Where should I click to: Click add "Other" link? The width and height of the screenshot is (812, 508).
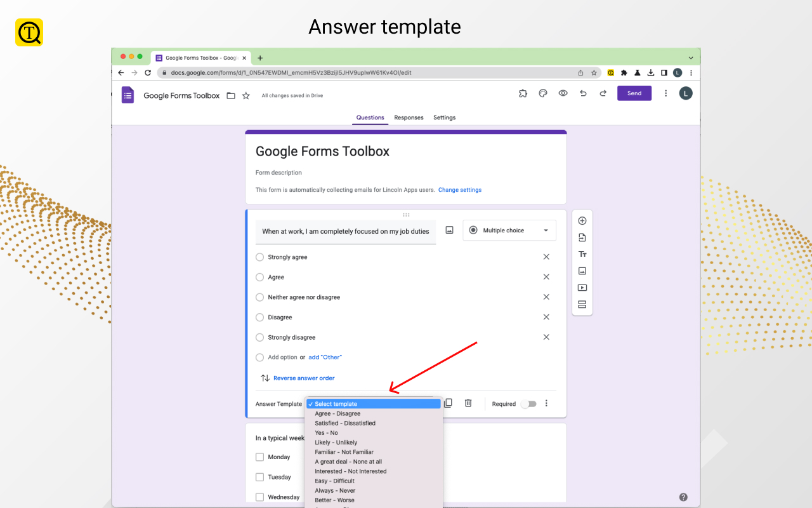tap(325, 357)
